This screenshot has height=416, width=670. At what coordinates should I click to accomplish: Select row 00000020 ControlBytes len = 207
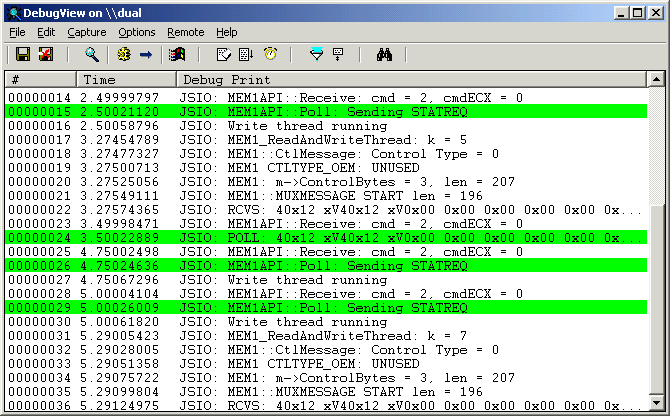coord(326,182)
